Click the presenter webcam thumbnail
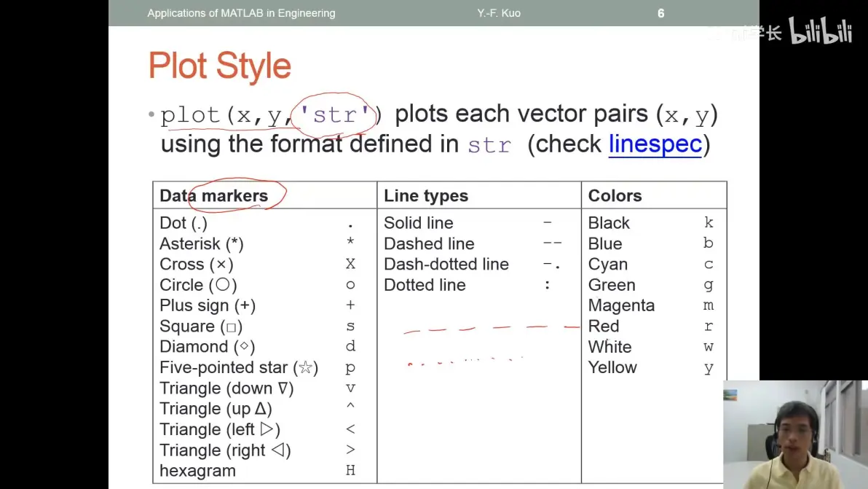868x489 pixels. pos(795,435)
